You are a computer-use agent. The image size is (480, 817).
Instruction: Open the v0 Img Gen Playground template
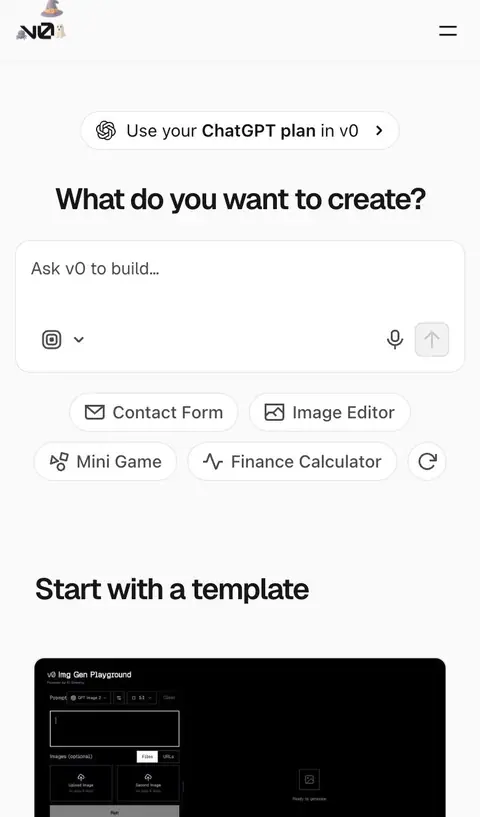click(240, 737)
